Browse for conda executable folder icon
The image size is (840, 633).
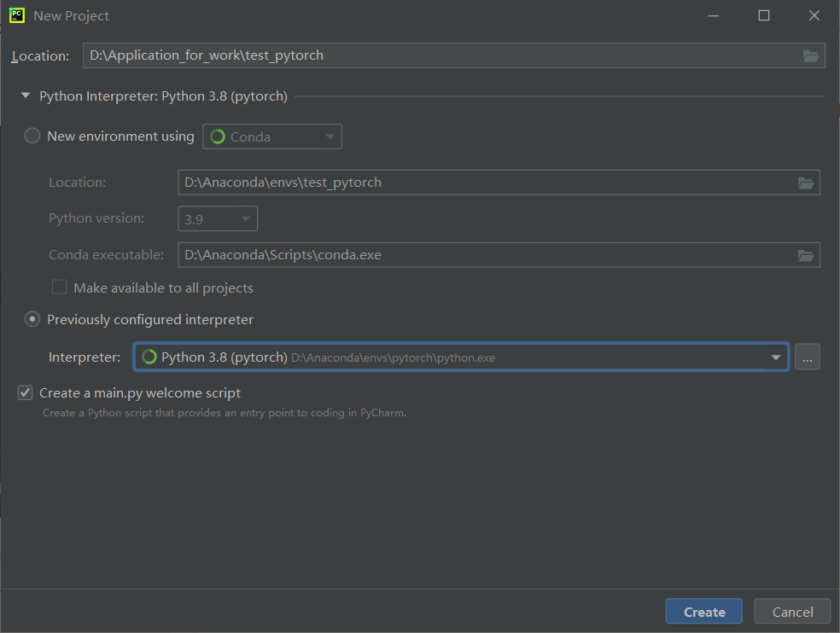pos(806,255)
